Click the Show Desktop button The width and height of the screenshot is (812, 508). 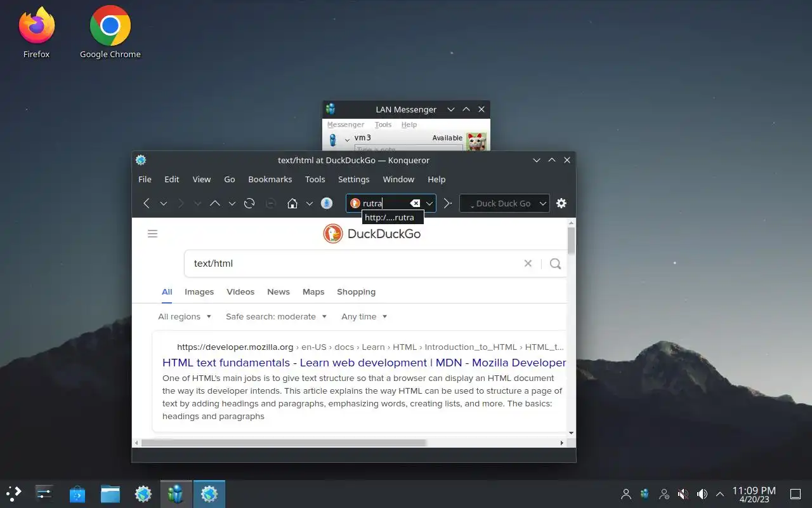(x=795, y=493)
